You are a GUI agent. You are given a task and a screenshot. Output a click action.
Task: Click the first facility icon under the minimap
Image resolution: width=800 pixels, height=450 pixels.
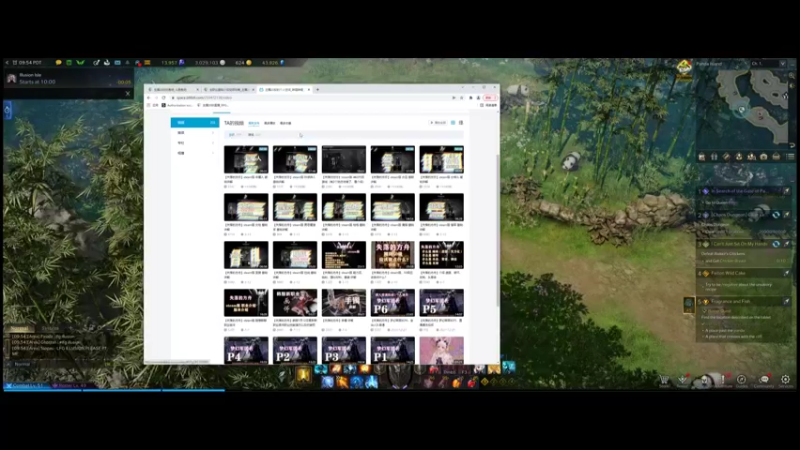pyautogui.click(x=702, y=157)
